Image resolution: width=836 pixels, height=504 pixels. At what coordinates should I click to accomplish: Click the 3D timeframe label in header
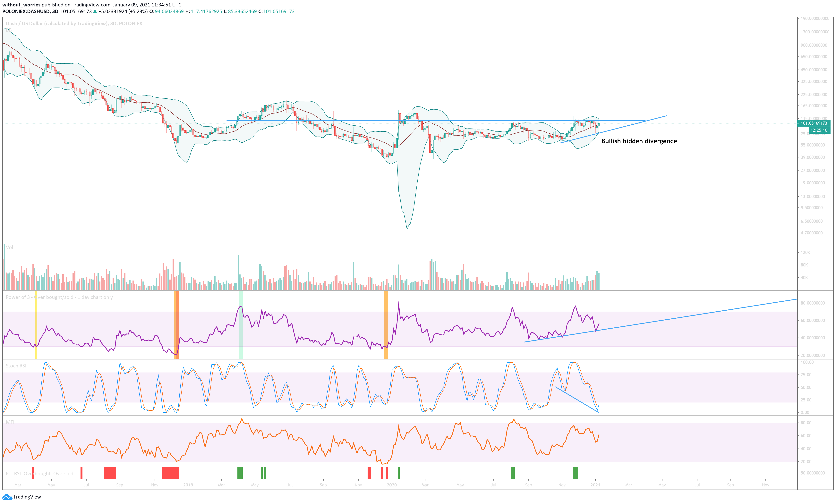point(55,11)
